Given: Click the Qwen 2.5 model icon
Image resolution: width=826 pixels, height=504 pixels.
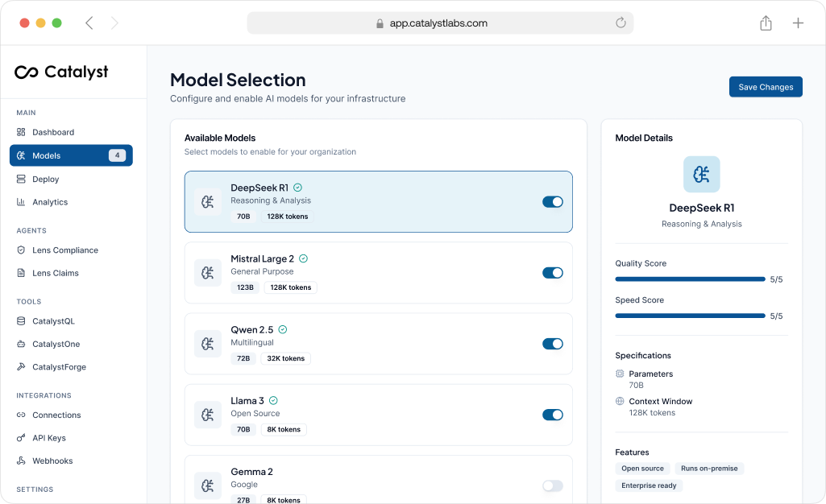Looking at the screenshot, I should pos(208,344).
